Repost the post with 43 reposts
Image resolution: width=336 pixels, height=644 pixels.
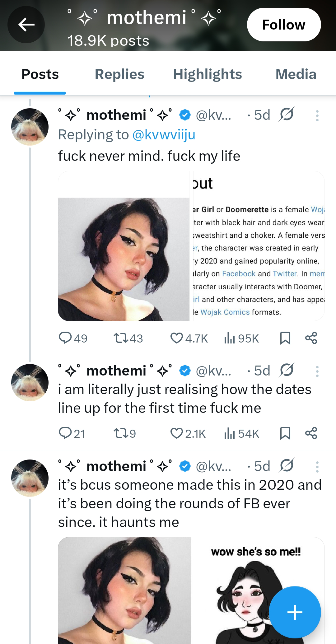(120, 338)
